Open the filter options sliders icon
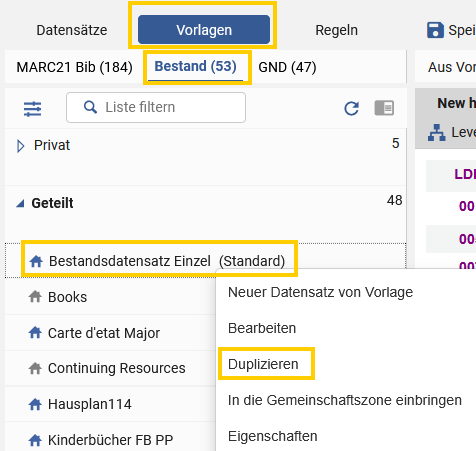 point(32,109)
